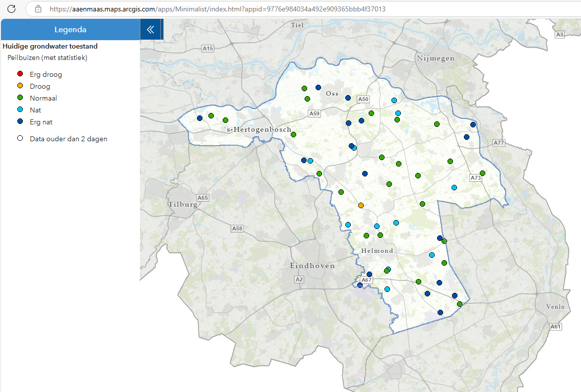
Task: Click the green marker right of A73 shield
Action: [482, 173]
